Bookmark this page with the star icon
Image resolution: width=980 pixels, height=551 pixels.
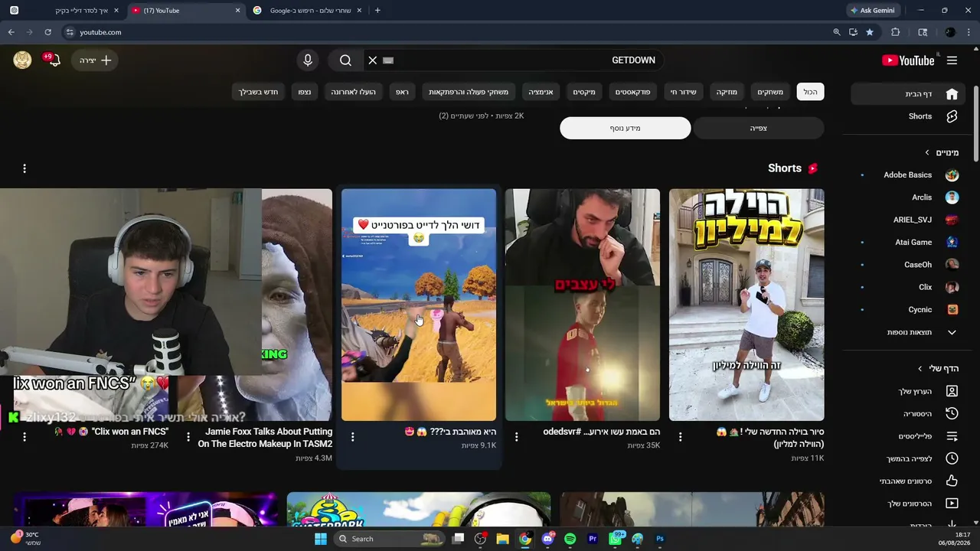870,32
